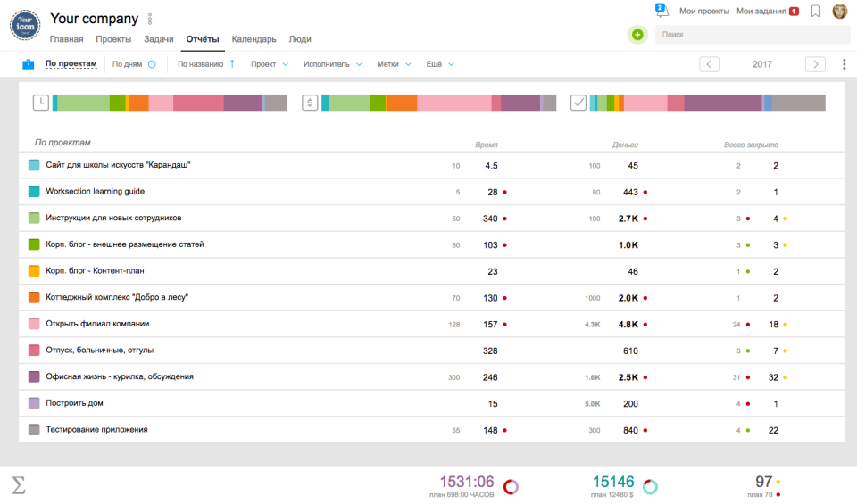Open the "Мои проекты" link
This screenshot has height=504, width=857.
point(703,12)
